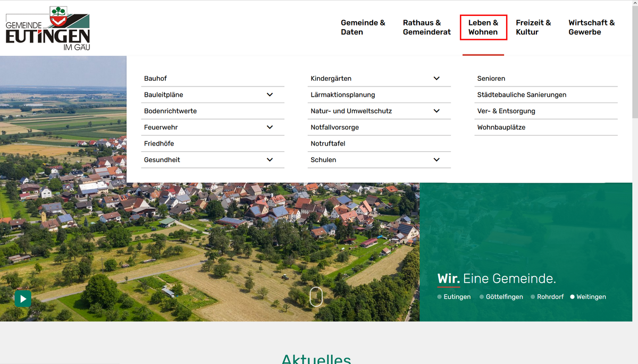The image size is (638, 364).
Task: Click the Gemeinde Eutingen im Gäu logo
Action: point(48,28)
